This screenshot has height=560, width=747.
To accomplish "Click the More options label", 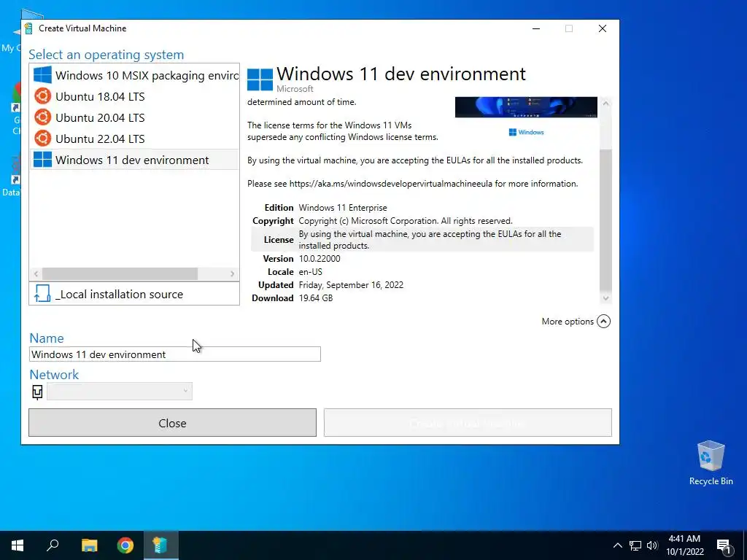I will coord(568,322).
